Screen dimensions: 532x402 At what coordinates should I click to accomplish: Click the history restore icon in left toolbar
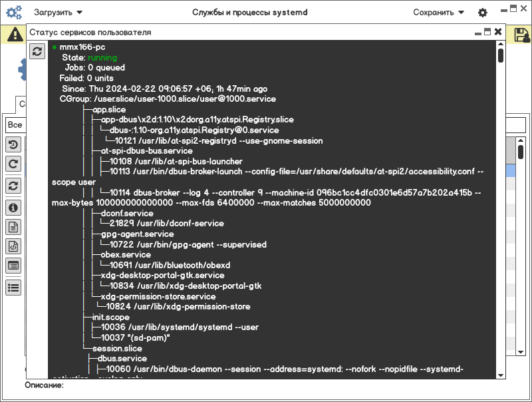point(13,144)
